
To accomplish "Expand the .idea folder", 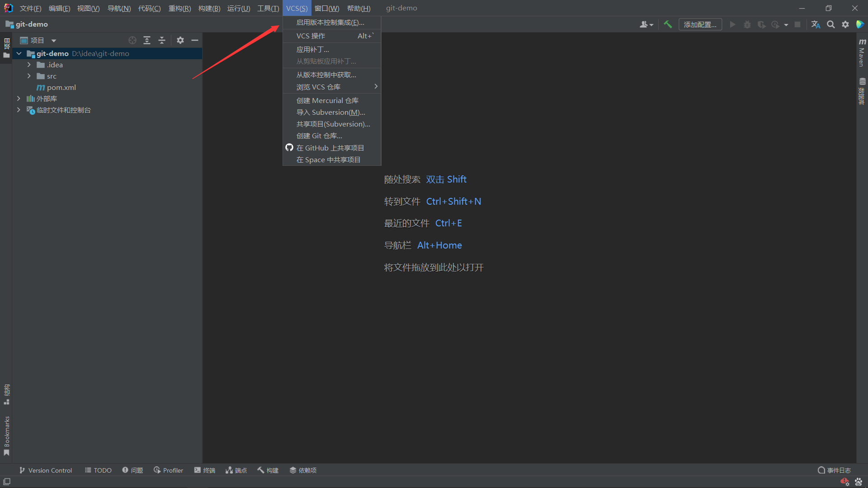I will [x=29, y=65].
